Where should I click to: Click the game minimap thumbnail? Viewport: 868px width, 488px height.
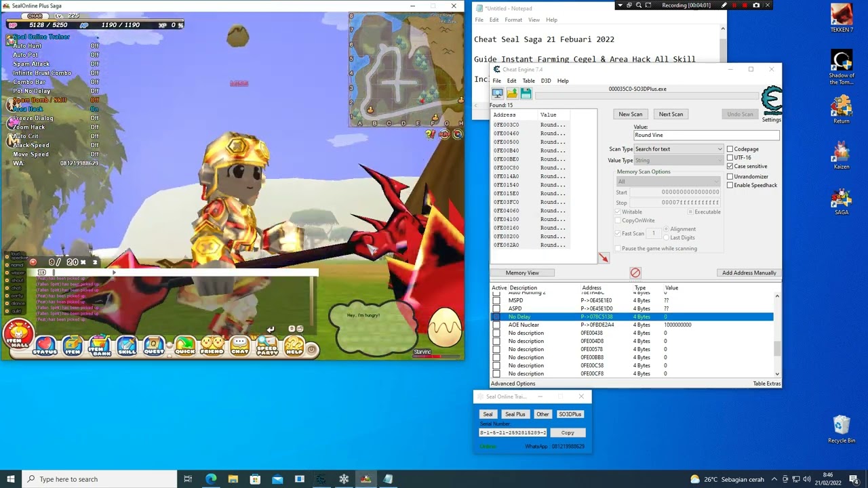pos(406,69)
